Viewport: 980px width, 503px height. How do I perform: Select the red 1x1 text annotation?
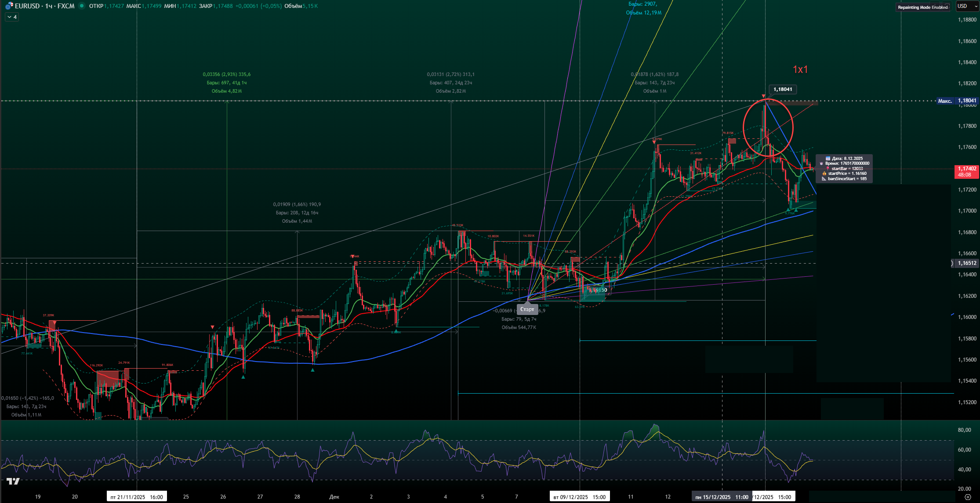(x=800, y=69)
